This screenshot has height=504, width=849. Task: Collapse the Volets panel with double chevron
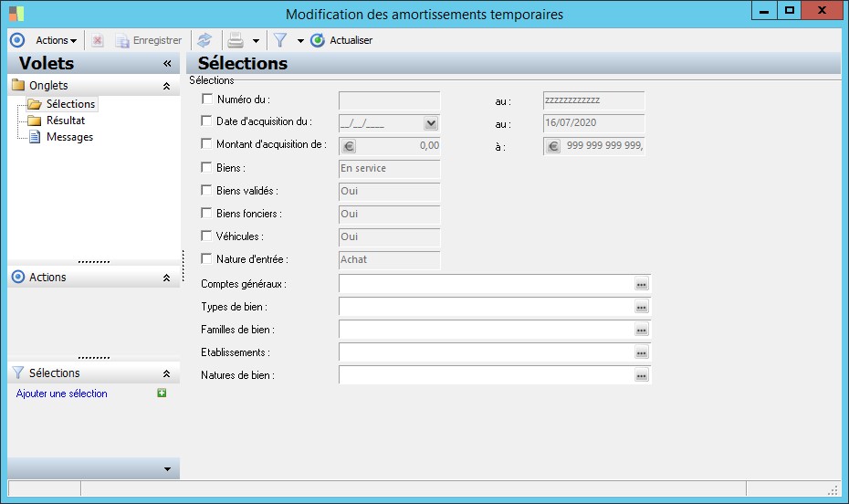point(167,64)
